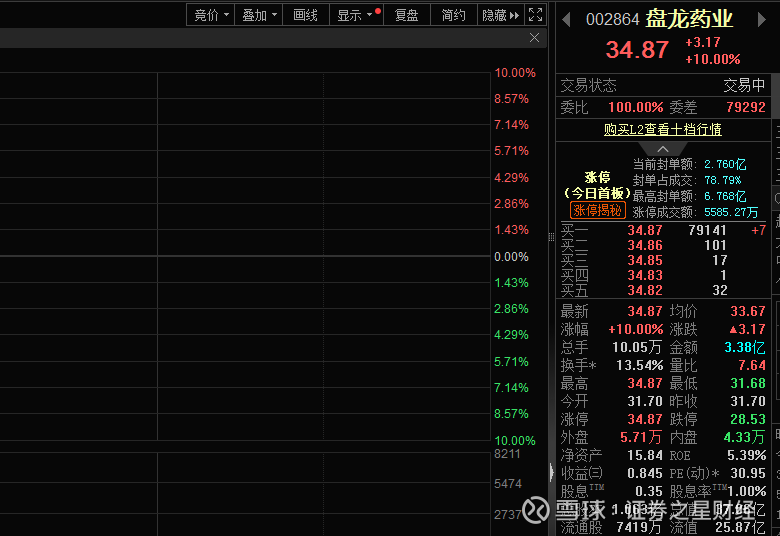
Task: Go to next stock arrow
Action: [x=762, y=19]
